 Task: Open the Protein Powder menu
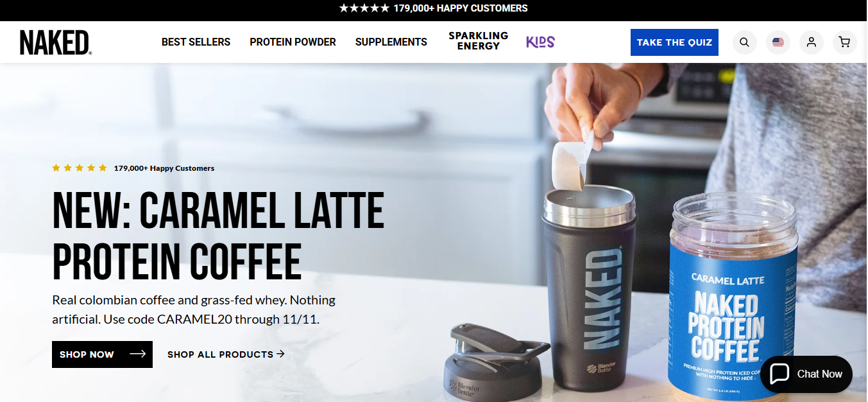click(293, 42)
